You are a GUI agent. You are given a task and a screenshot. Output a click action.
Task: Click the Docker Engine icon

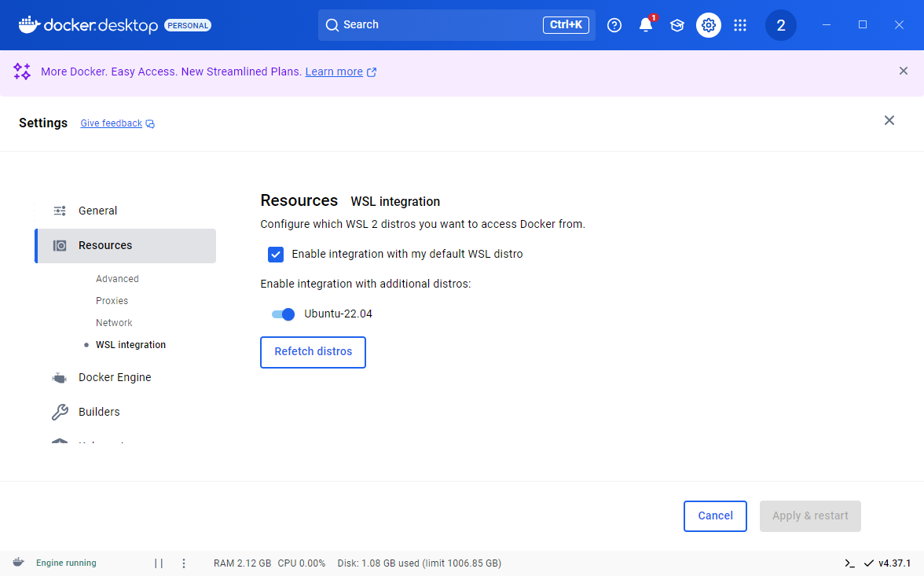pyautogui.click(x=60, y=378)
